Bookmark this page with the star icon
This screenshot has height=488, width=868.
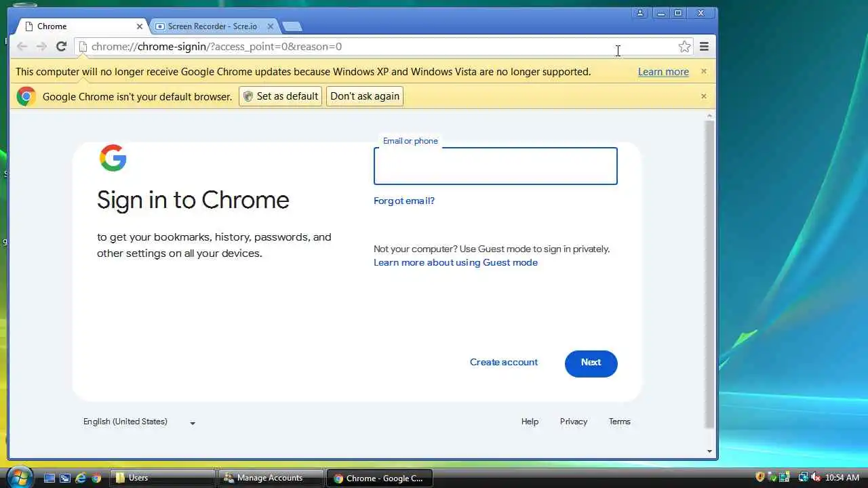pos(684,46)
